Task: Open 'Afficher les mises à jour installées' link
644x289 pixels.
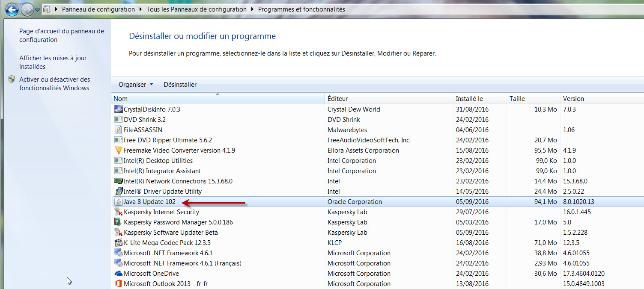Action: coord(53,62)
